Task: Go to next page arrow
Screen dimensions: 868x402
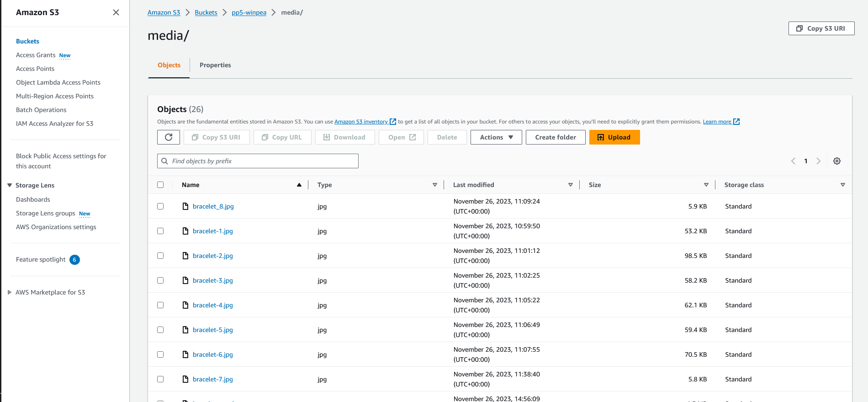Action: coord(818,161)
